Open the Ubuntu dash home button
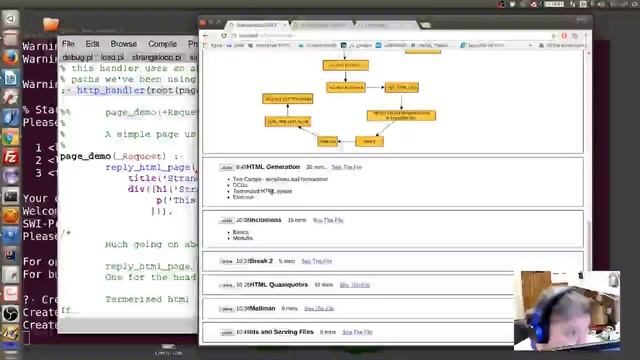The image size is (640, 360). click(x=10, y=19)
